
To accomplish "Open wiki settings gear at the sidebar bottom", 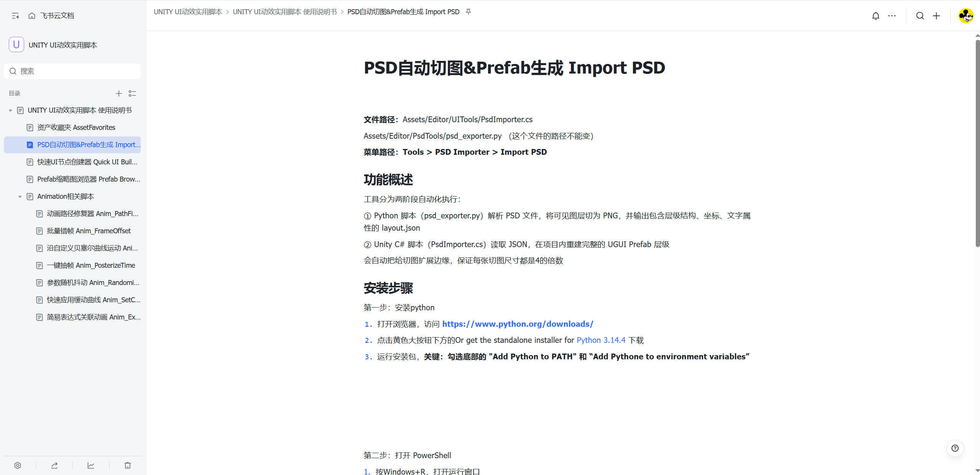I will click(18, 465).
